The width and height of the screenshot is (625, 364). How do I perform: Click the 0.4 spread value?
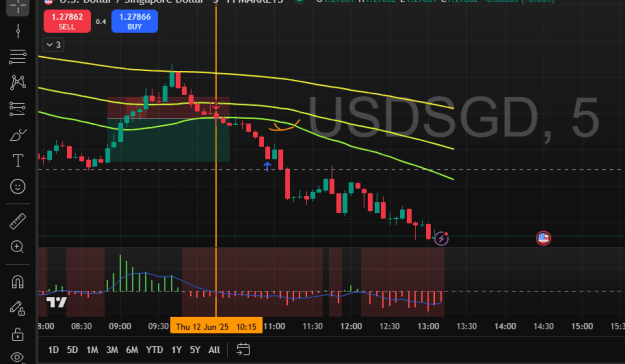pyautogui.click(x=101, y=22)
